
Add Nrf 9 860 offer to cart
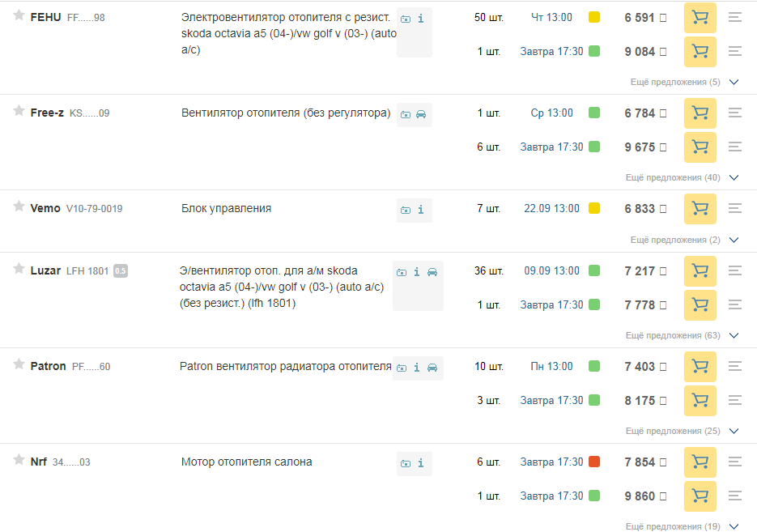click(x=700, y=496)
